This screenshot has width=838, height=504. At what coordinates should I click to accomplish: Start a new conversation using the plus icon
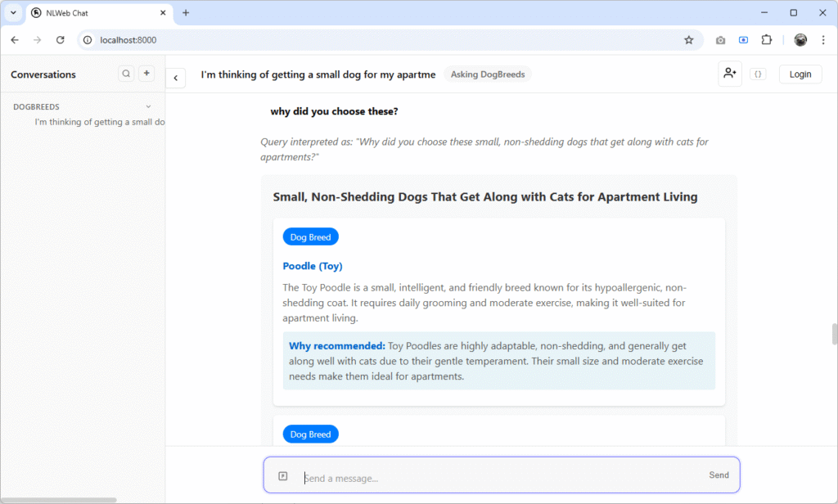click(146, 74)
